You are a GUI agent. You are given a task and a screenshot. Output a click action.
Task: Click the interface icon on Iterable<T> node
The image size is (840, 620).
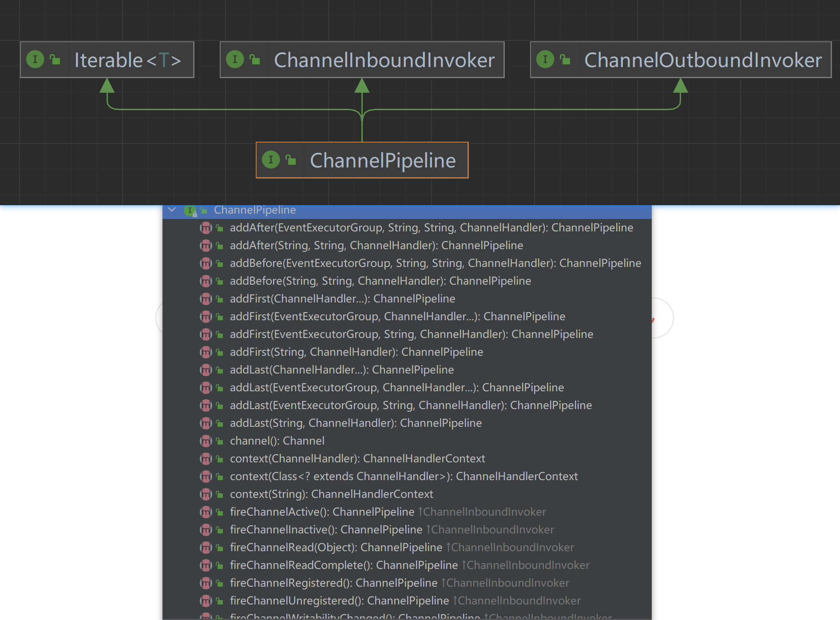[x=35, y=60]
